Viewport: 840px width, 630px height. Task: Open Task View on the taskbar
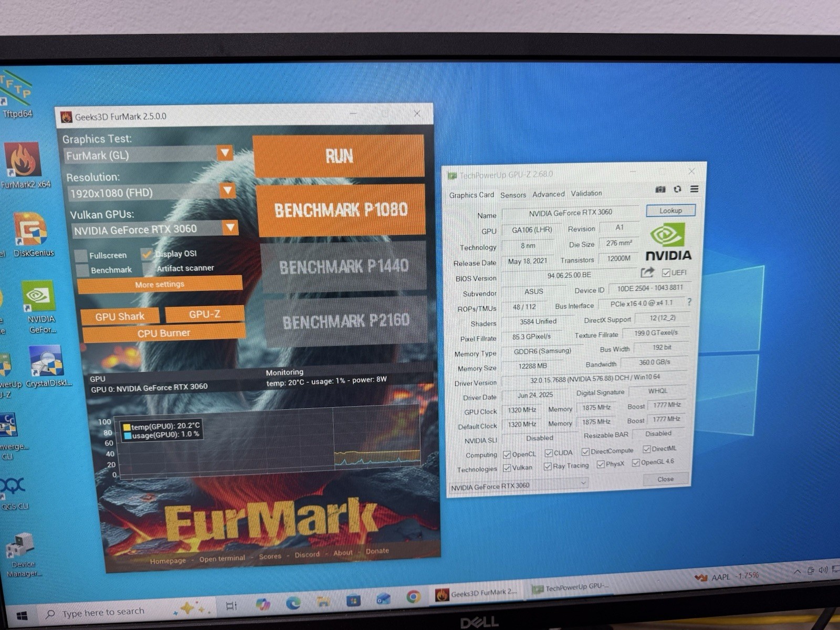pyautogui.click(x=231, y=606)
